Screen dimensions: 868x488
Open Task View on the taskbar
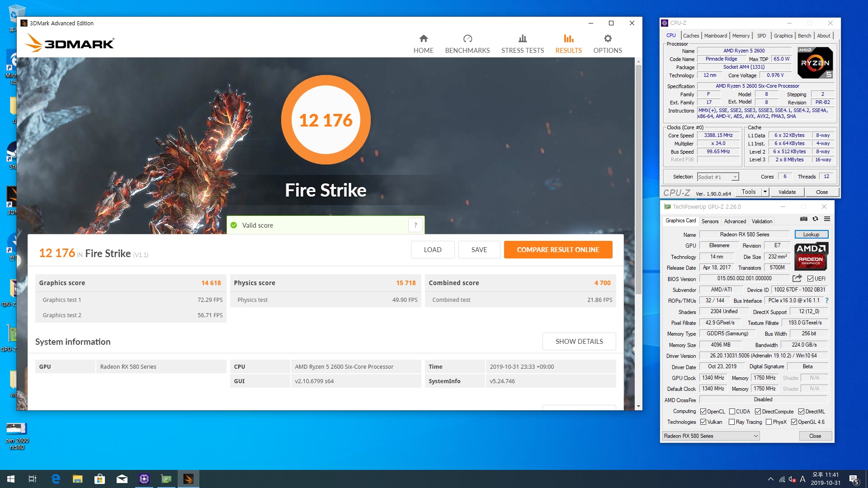tap(33, 479)
